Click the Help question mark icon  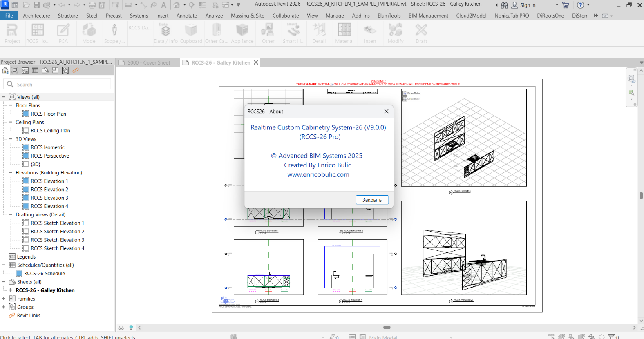(x=580, y=5)
